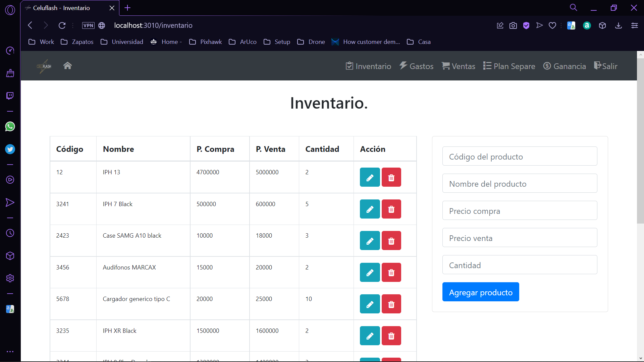Click the home icon in navbar

pyautogui.click(x=67, y=66)
